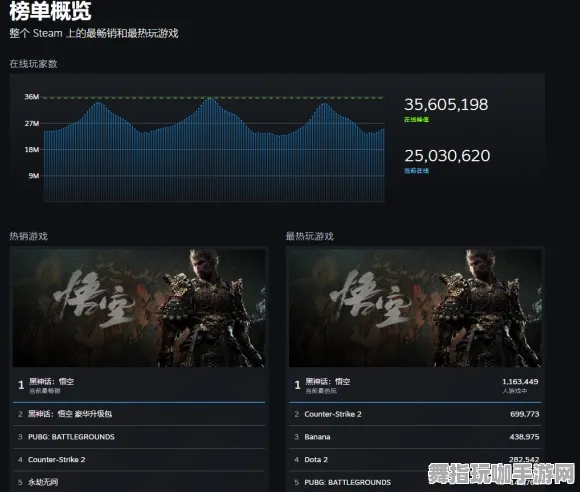Open 永劫无间 in top sellers list
This screenshot has height=492, width=580.
tap(139, 482)
